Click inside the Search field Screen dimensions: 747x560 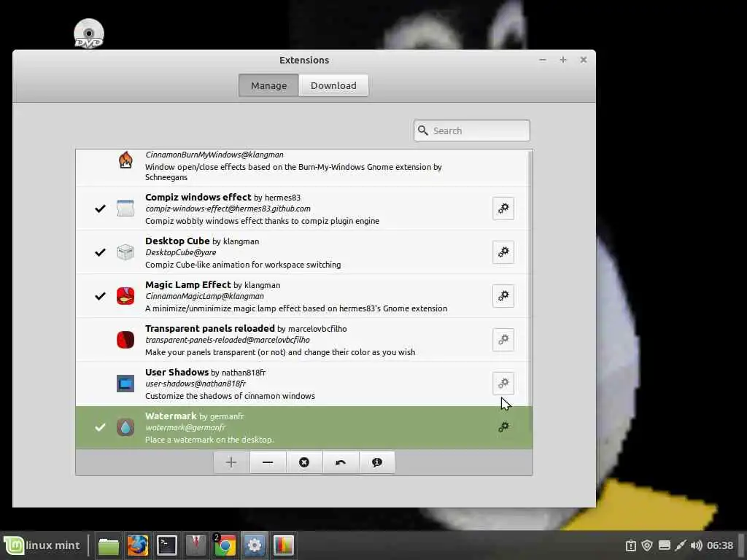pyautogui.click(x=472, y=131)
